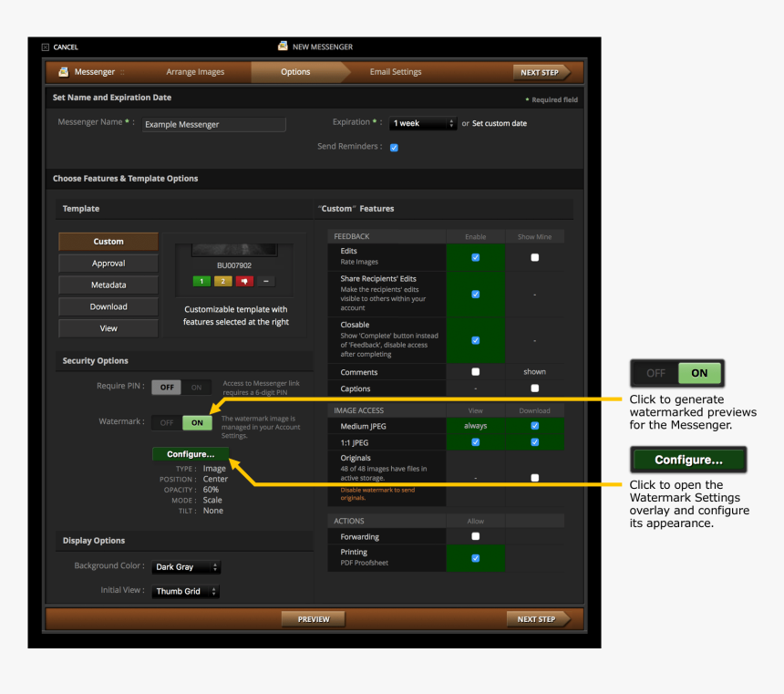Open Initial View Thumb Grid dropdown
Viewport: 784px width, 694px height.
[185, 592]
